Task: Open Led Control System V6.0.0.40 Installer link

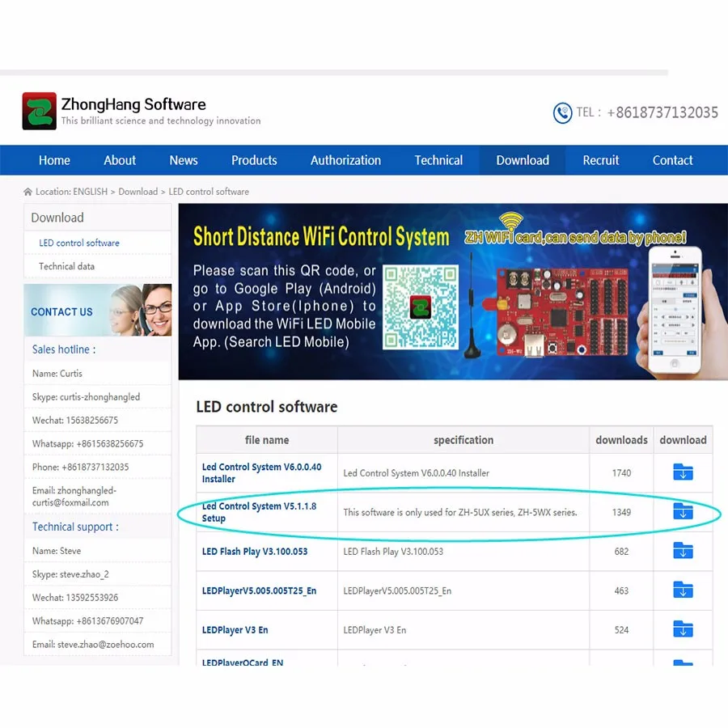Action: pyautogui.click(x=261, y=472)
